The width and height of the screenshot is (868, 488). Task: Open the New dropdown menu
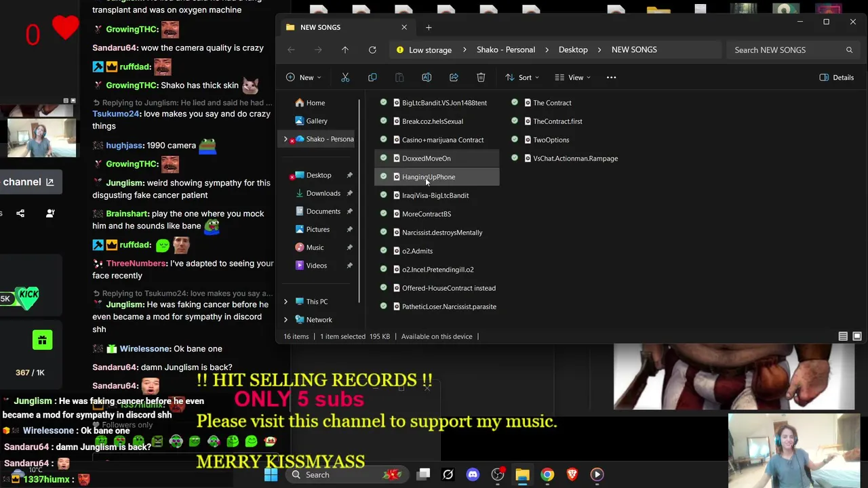click(x=303, y=77)
